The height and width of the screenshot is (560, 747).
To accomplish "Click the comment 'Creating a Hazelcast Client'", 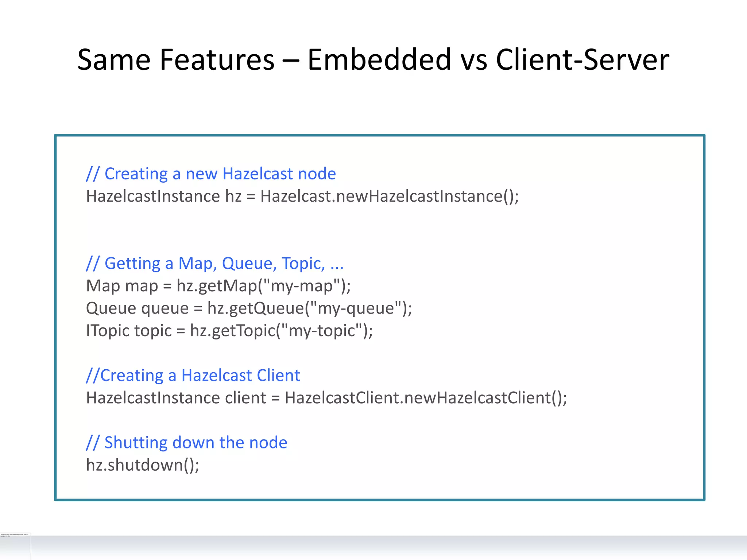I will pyautogui.click(x=193, y=376).
